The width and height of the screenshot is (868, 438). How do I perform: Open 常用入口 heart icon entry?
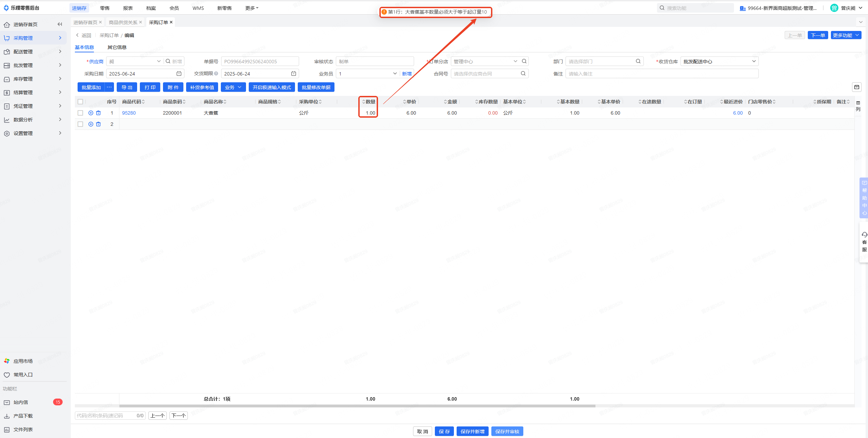[6, 375]
